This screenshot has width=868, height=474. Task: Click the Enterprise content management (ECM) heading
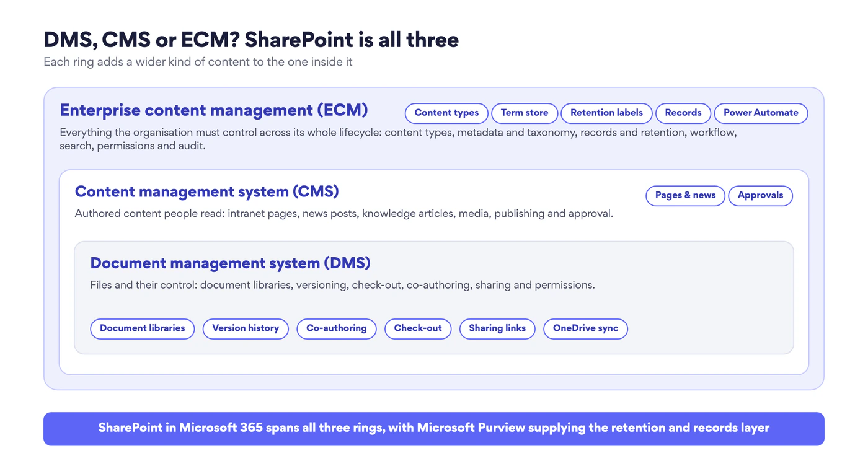pyautogui.click(x=214, y=110)
